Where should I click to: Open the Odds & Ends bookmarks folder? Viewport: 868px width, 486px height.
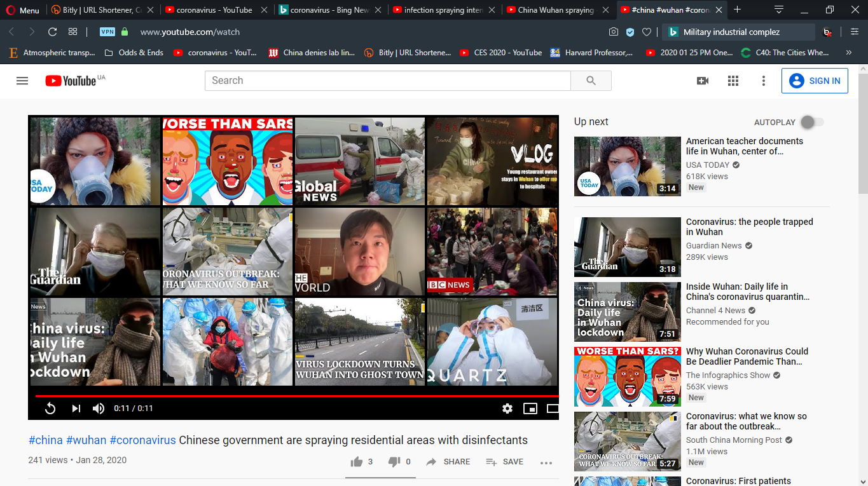134,53
